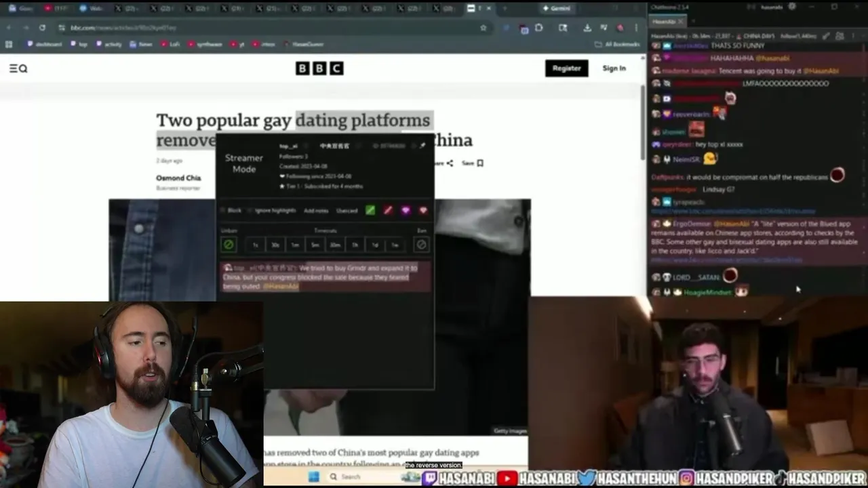The height and width of the screenshot is (488, 868).
Task: Go back in the browser
Action: [9, 28]
